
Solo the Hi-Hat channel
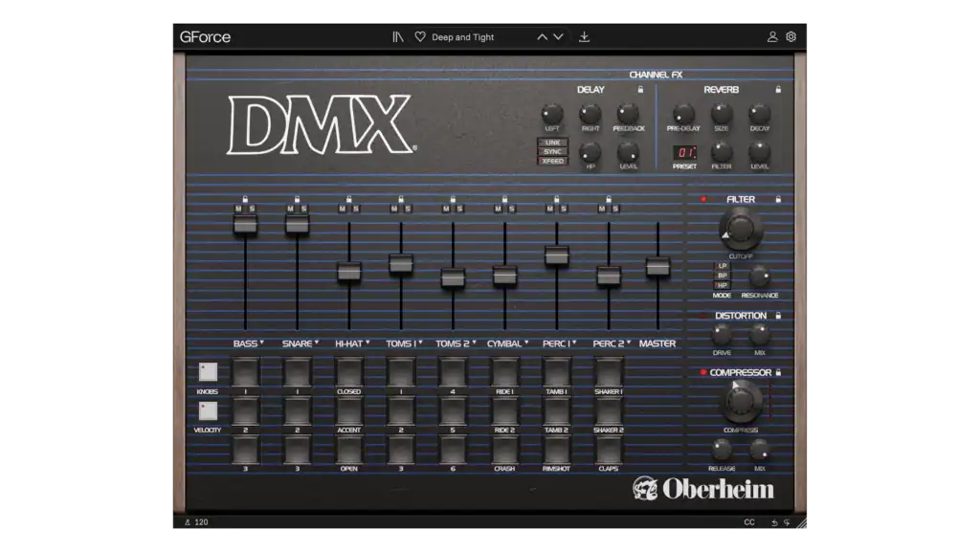coord(356,209)
